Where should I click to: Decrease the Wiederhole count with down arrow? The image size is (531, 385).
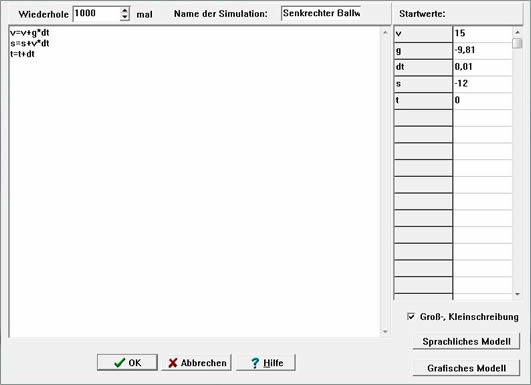125,17
